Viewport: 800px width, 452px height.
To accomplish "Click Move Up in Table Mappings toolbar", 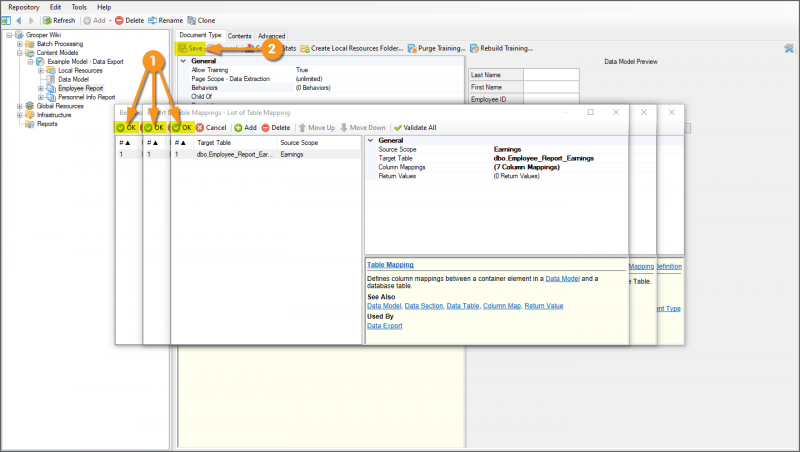I will (317, 128).
